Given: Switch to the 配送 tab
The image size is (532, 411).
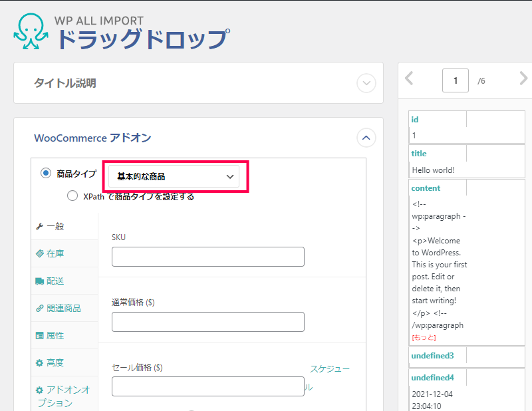Looking at the screenshot, I should [65, 281].
